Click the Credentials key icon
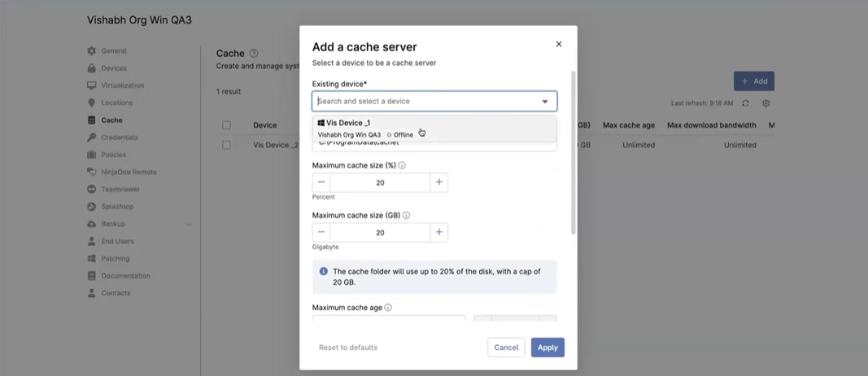 pyautogui.click(x=91, y=138)
